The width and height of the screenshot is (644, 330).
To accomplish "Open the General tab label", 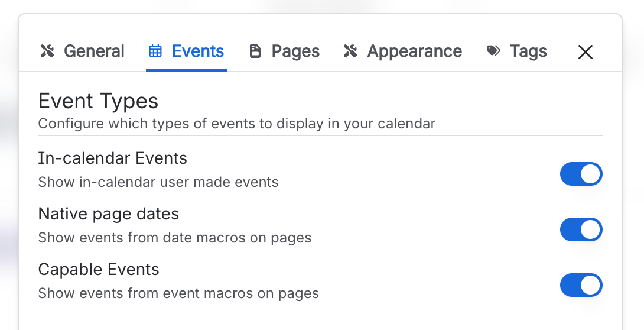I will (94, 51).
